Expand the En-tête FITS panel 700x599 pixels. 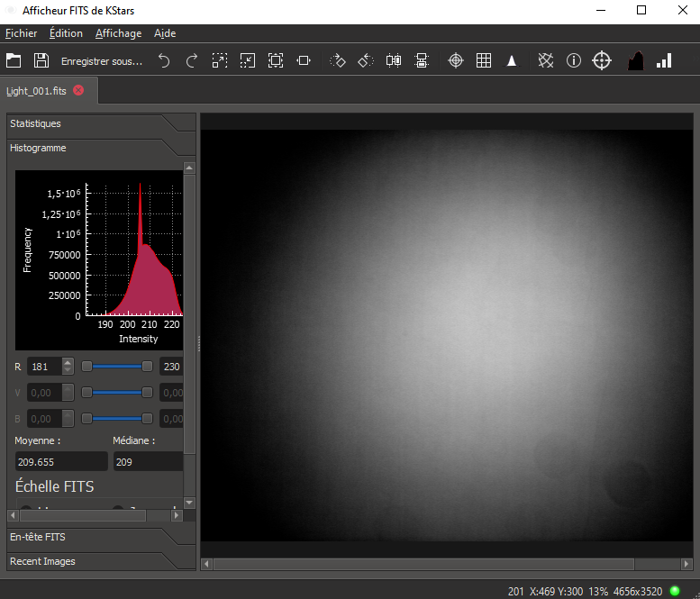point(37,537)
